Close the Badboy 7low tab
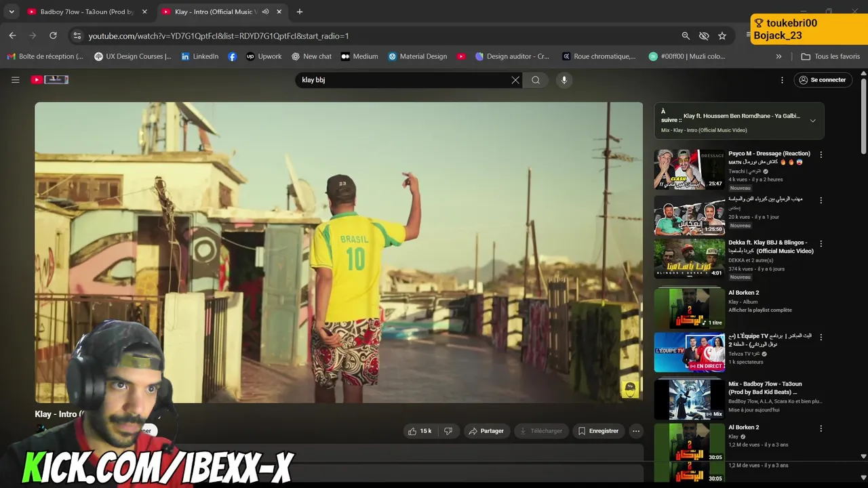This screenshot has height=488, width=868. coord(144,12)
